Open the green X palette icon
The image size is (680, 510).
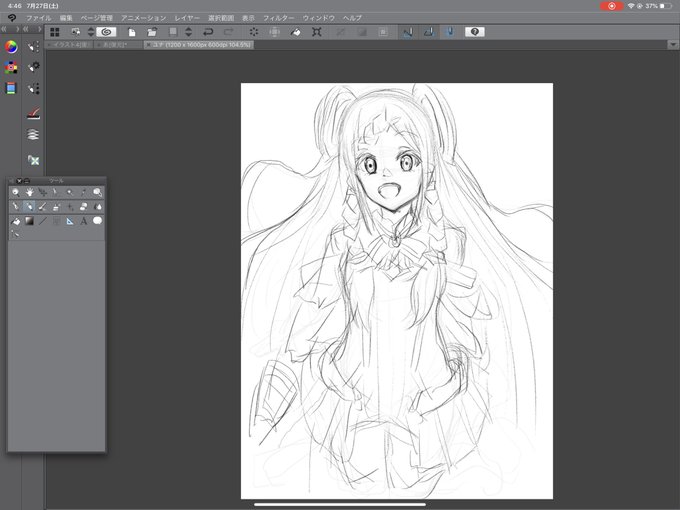pyautogui.click(x=33, y=160)
